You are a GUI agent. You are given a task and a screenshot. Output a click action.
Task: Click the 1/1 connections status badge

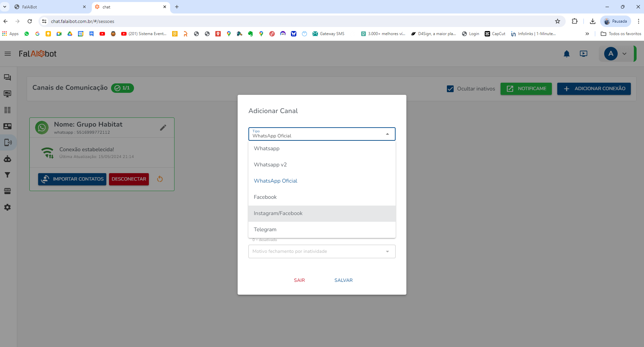[123, 88]
